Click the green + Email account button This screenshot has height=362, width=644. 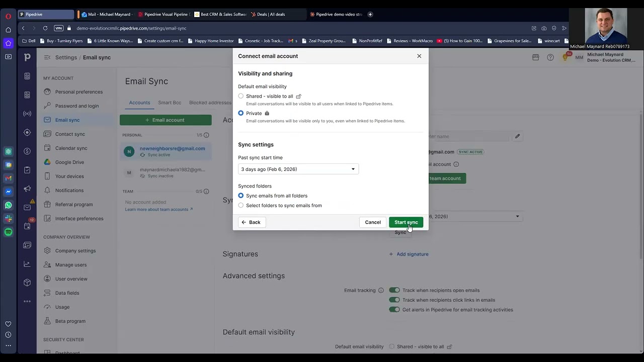(x=166, y=120)
